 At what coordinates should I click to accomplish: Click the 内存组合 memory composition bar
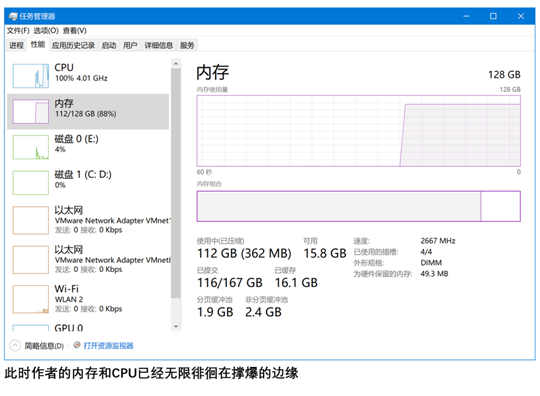(359, 206)
